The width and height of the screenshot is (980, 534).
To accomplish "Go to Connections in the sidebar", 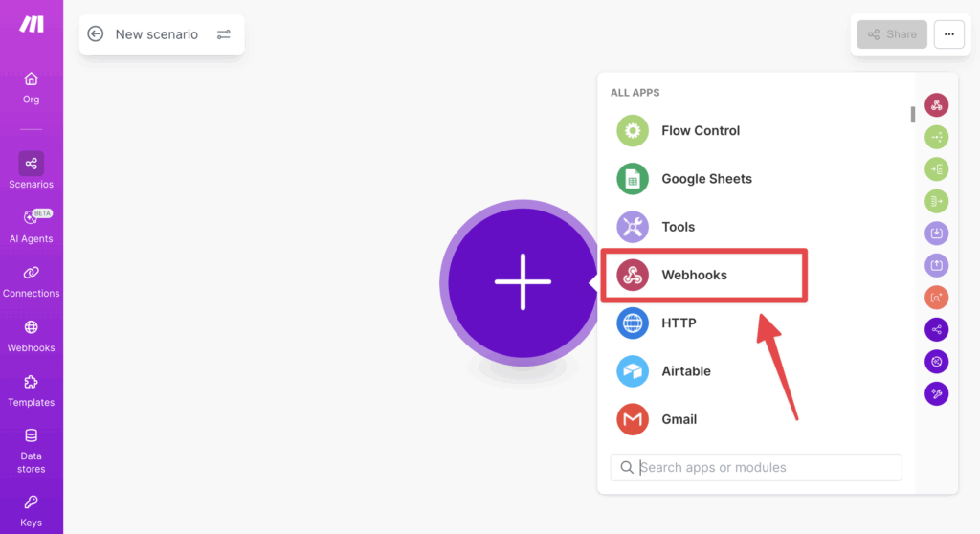I will coord(32,281).
